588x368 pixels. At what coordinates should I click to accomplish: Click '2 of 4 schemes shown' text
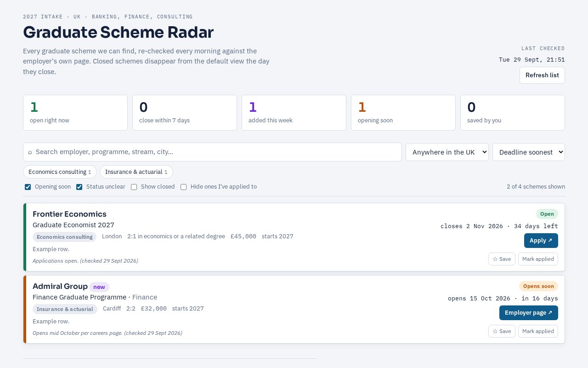(x=536, y=187)
